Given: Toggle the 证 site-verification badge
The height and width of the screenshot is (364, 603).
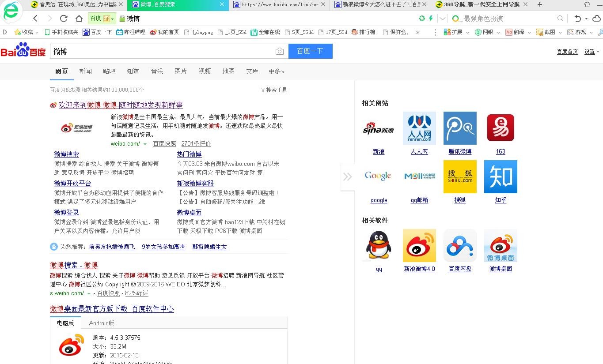Looking at the screenshot, I should (106, 19).
